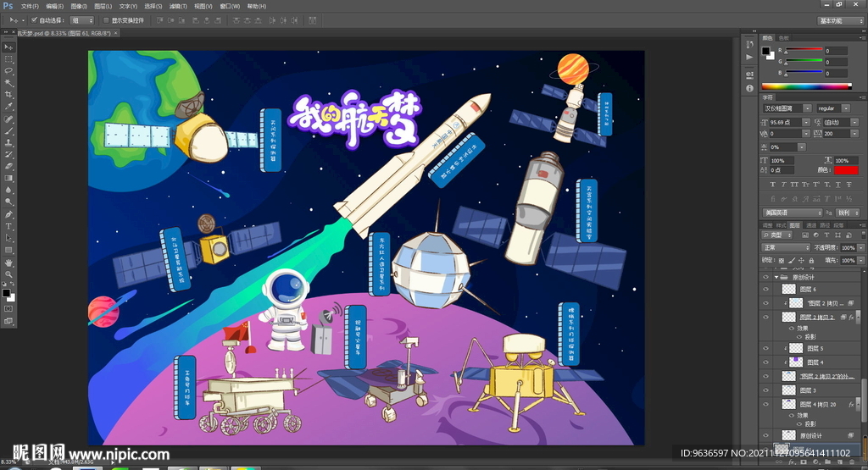Open the Actions panel play icon
This screenshot has width=868, height=470.
coord(749,57)
